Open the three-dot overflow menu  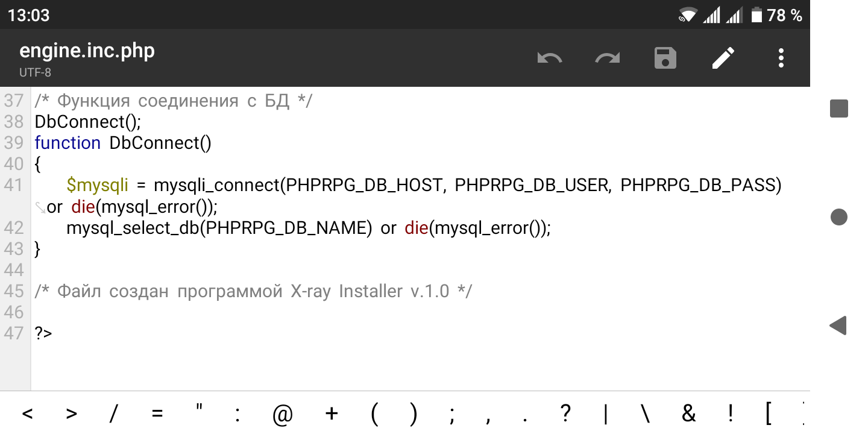click(781, 58)
